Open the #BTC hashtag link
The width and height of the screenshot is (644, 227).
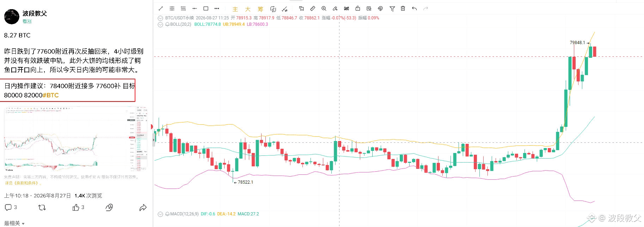coord(50,95)
